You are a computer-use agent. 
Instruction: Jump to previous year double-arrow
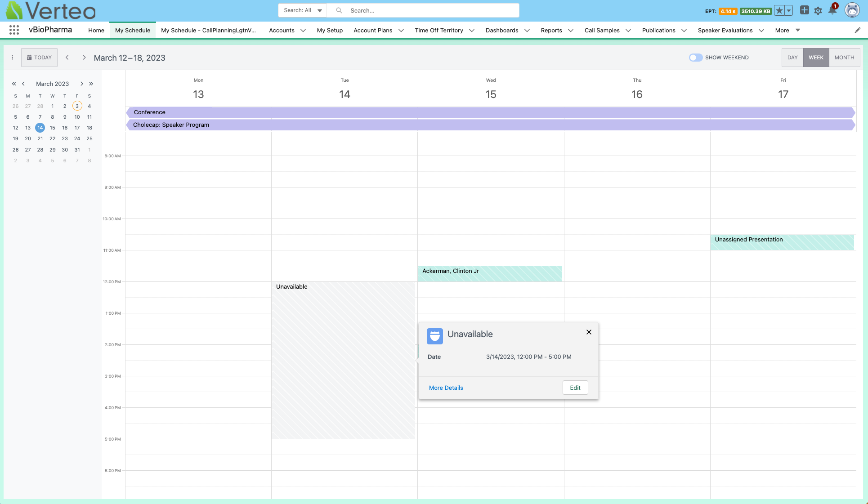coord(14,84)
